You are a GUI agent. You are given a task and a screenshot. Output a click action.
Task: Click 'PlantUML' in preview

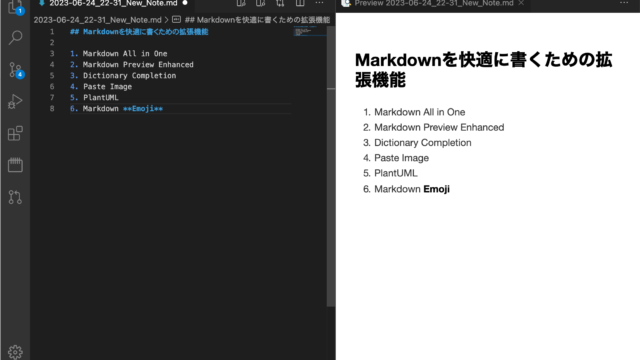point(396,173)
